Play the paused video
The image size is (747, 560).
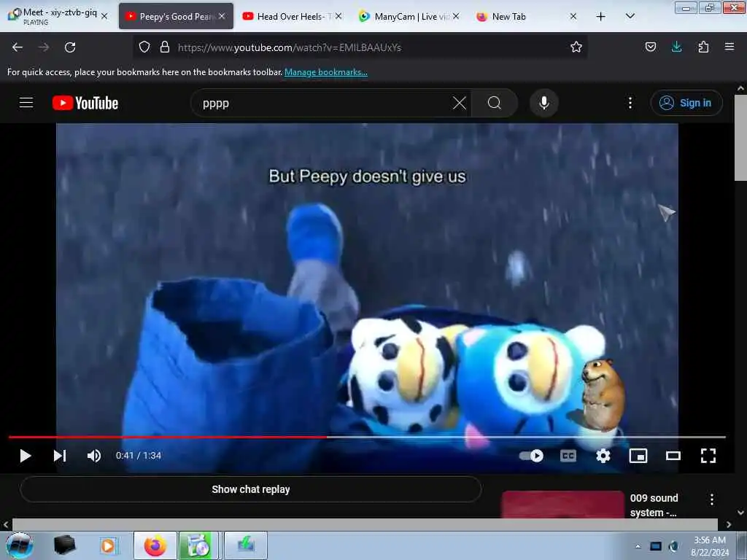26,456
